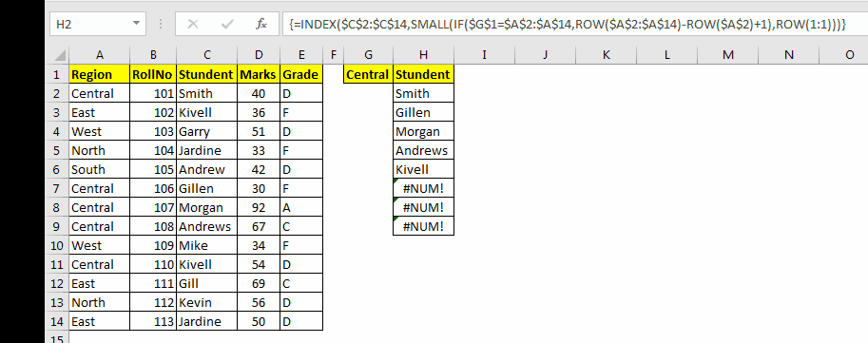Select column D header
This screenshot has width=868, height=343.
click(259, 55)
